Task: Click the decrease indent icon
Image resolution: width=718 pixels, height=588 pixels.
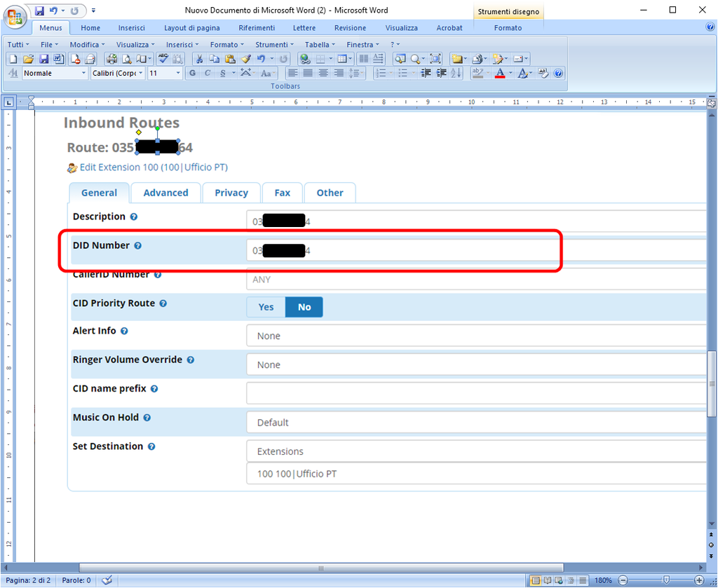Action: (426, 73)
